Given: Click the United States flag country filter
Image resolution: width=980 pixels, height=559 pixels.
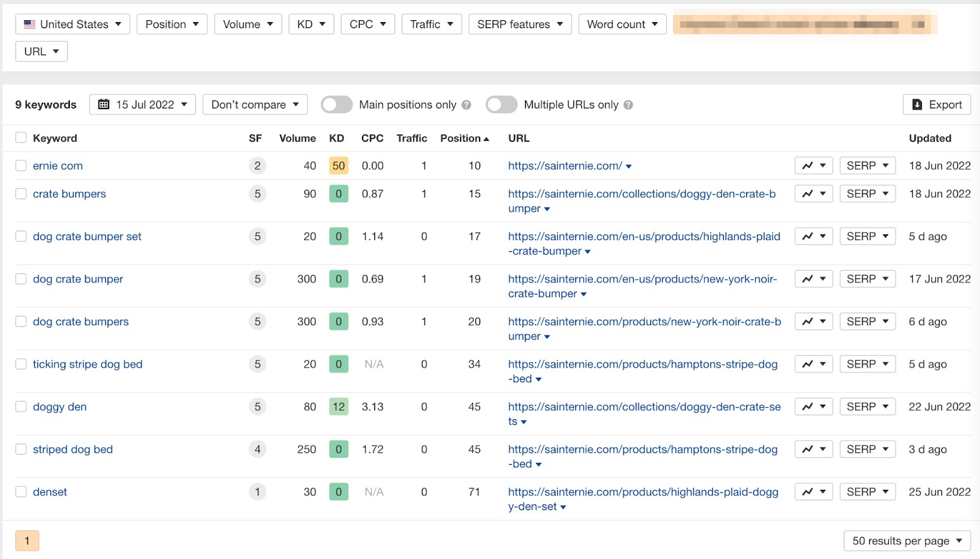Looking at the screenshot, I should pyautogui.click(x=72, y=24).
